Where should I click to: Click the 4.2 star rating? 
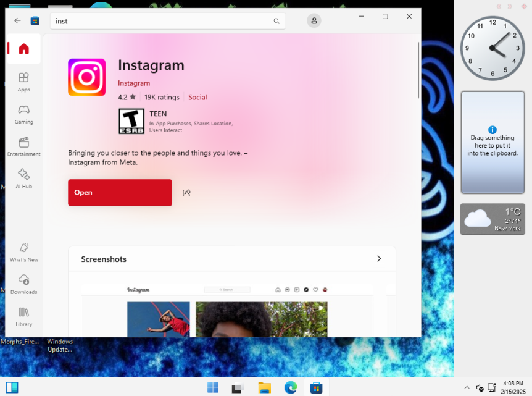pos(127,97)
